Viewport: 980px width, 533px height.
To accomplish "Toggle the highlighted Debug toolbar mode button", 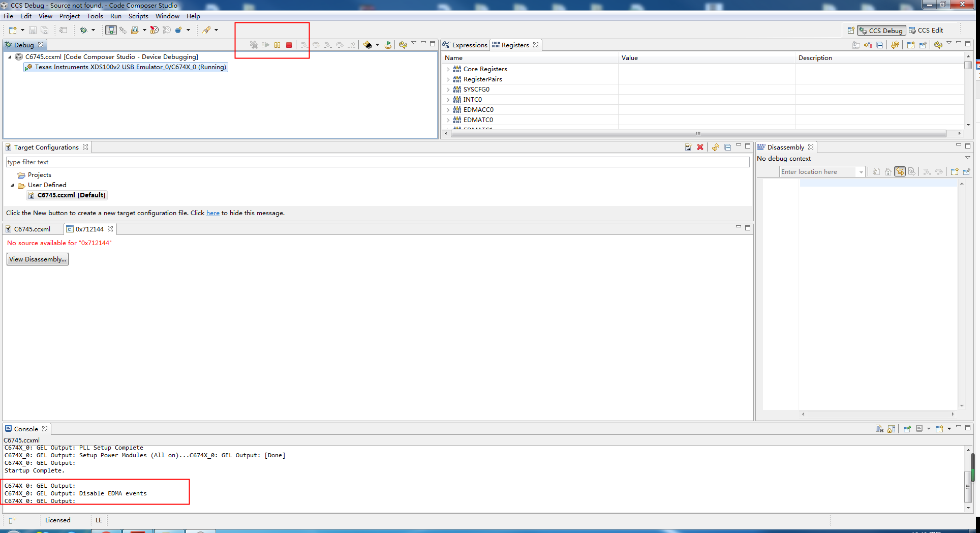I will (x=111, y=30).
